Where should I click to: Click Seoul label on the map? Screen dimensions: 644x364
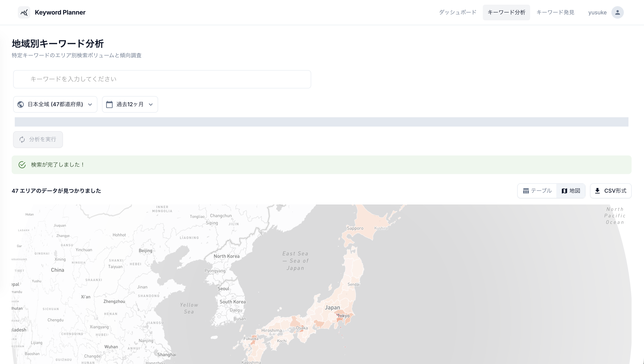pyautogui.click(x=223, y=289)
